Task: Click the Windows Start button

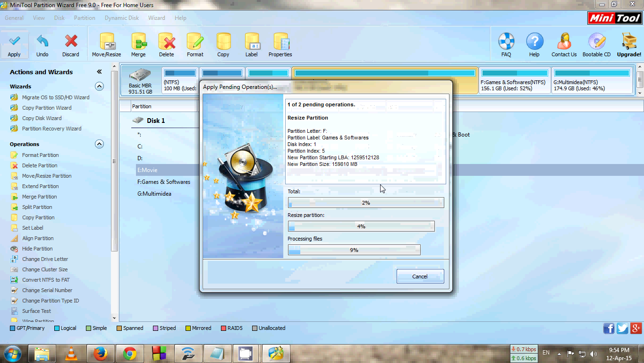Action: [12, 354]
